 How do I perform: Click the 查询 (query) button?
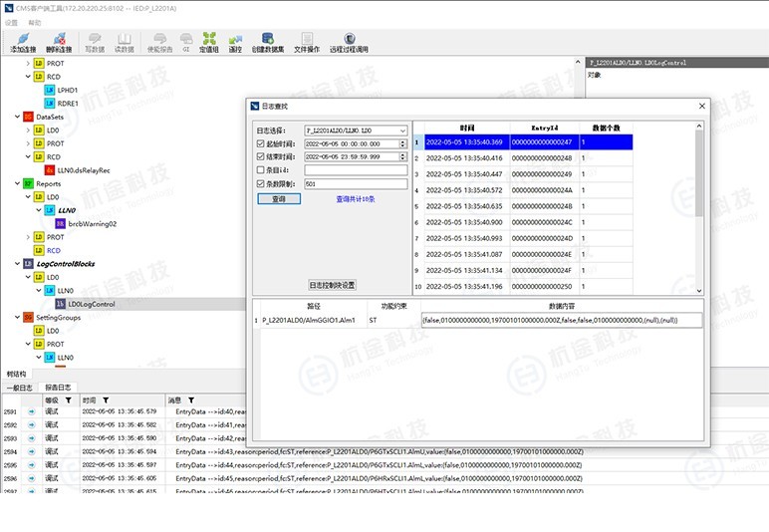(278, 199)
